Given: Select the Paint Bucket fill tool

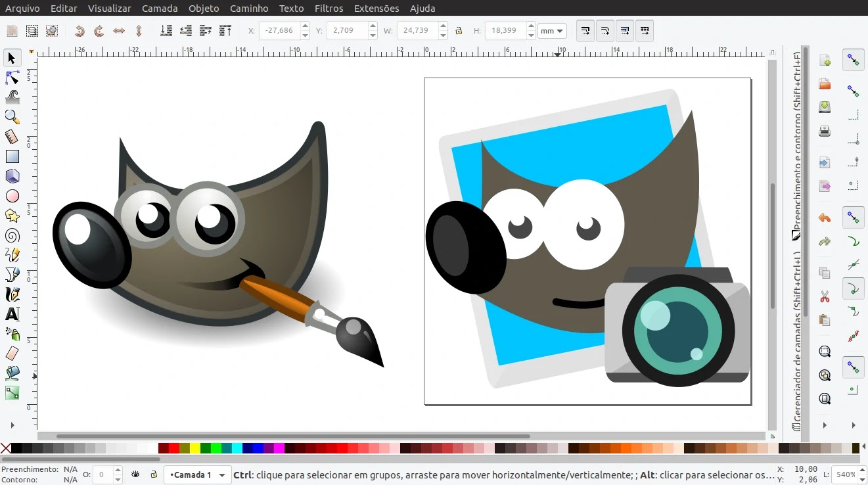Looking at the screenshot, I should coord(12,373).
